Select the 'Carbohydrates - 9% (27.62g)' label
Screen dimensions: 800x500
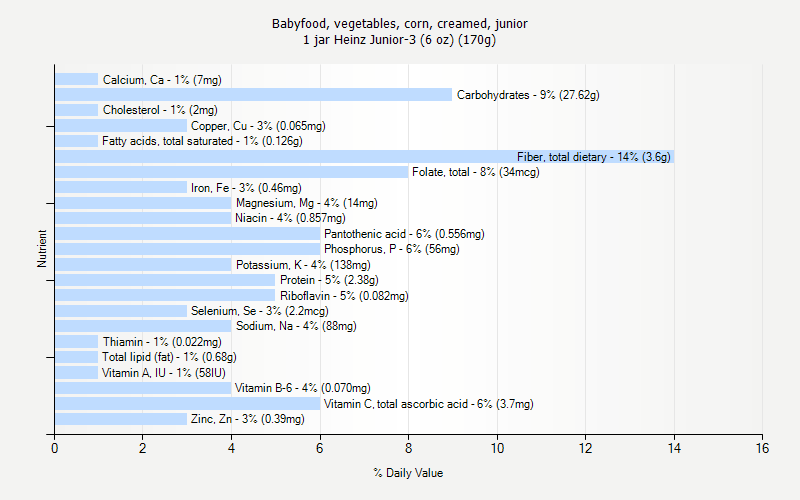click(x=528, y=95)
